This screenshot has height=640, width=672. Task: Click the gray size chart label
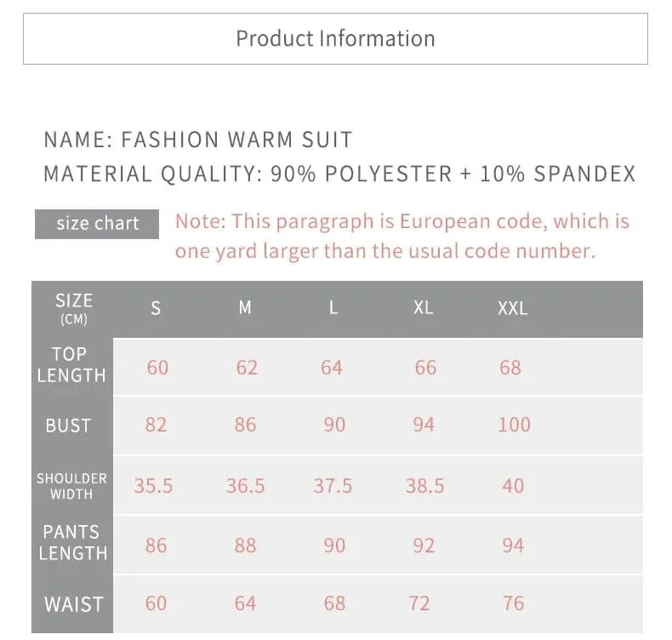97,224
